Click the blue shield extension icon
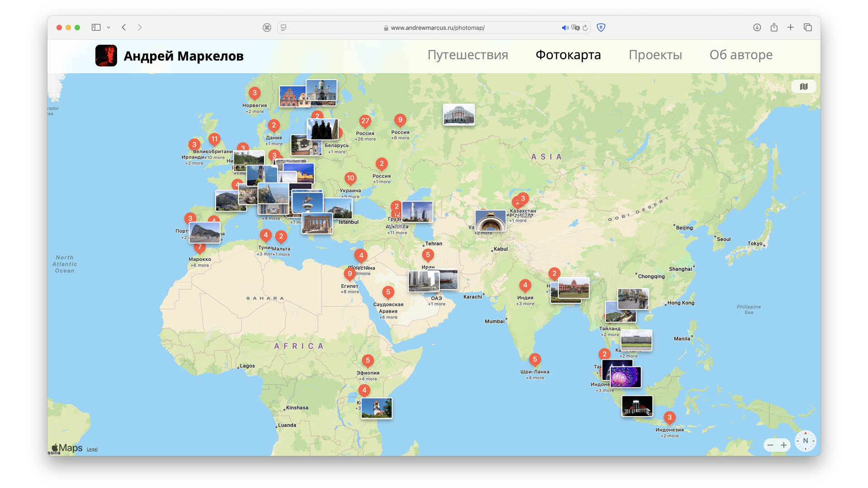 click(601, 28)
